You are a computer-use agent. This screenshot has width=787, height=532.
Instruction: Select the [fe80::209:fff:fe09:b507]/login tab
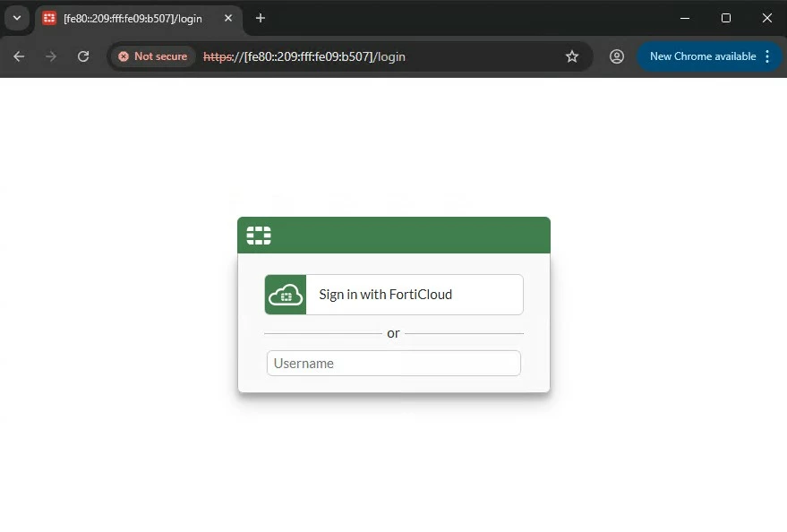click(x=139, y=19)
